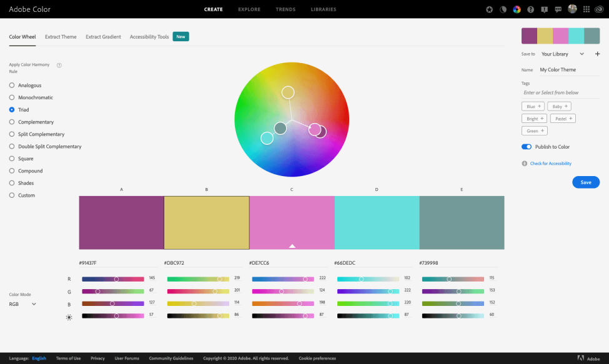This screenshot has width=609, height=364.
Task: Click the Creative Cloud icon
Action: pos(599,9)
